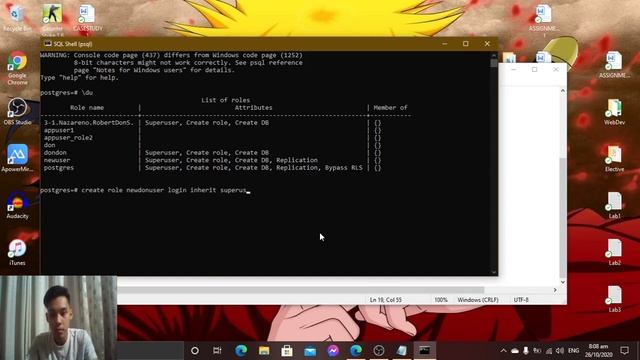Click SQL Shell scrollbar up arrow

(494, 55)
